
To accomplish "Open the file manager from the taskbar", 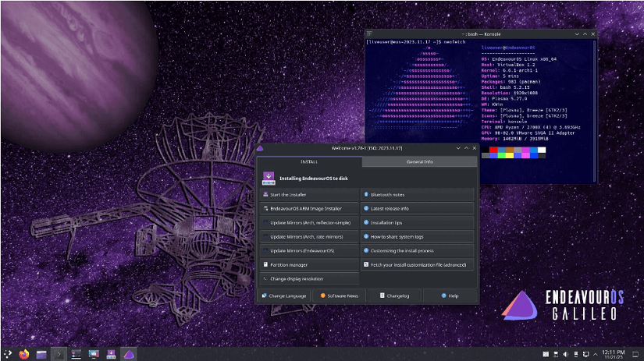I will coord(41,354).
